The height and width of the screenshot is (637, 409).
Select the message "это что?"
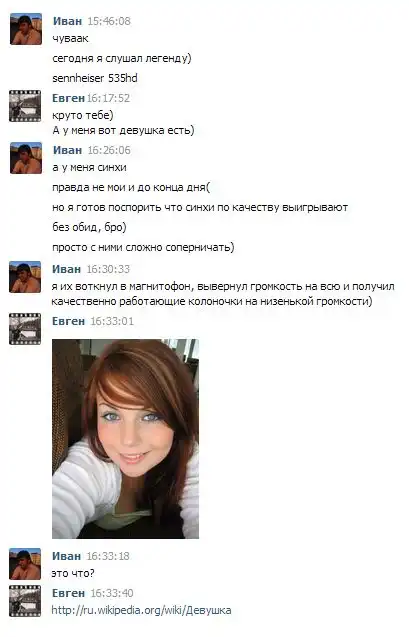coord(73,573)
